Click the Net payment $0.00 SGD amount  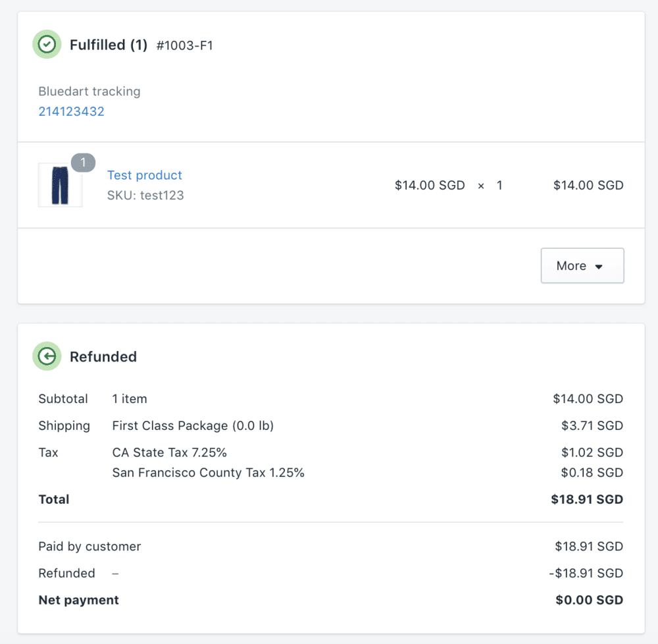pyautogui.click(x=589, y=600)
